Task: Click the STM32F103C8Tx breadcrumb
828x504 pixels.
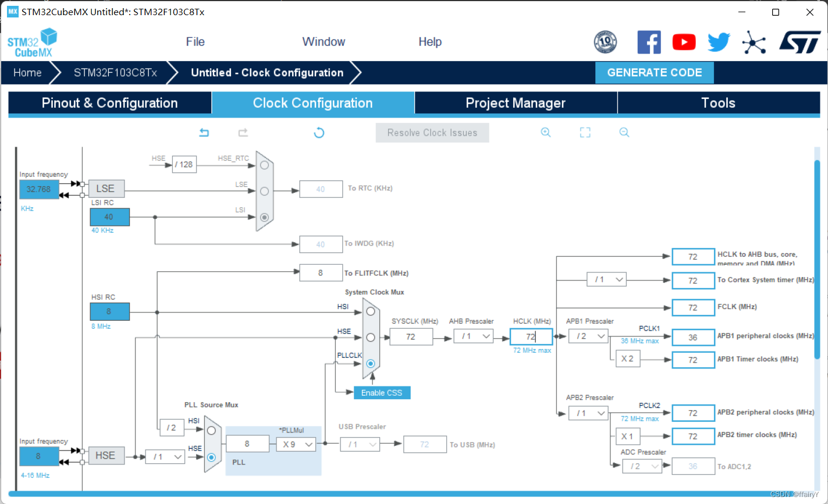Action: pyautogui.click(x=115, y=73)
